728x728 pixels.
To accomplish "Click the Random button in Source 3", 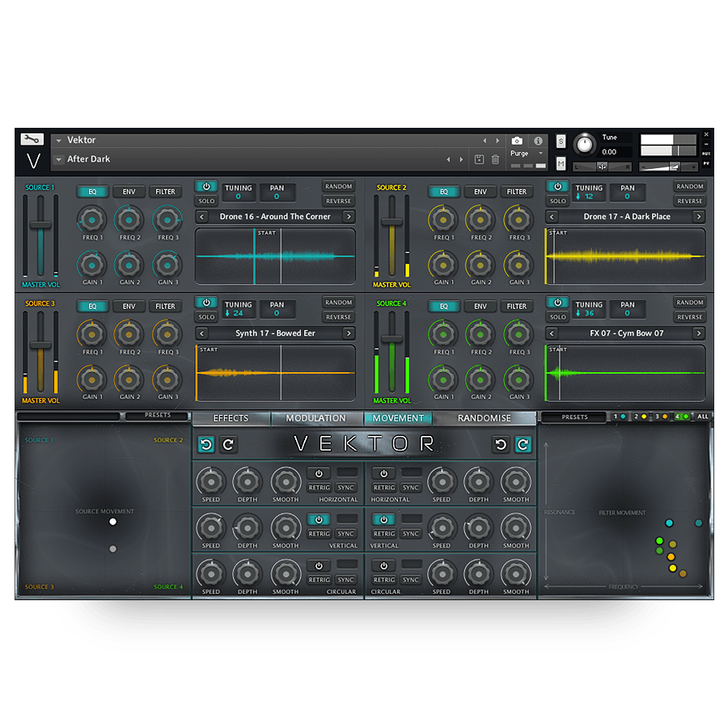I will click(x=338, y=303).
